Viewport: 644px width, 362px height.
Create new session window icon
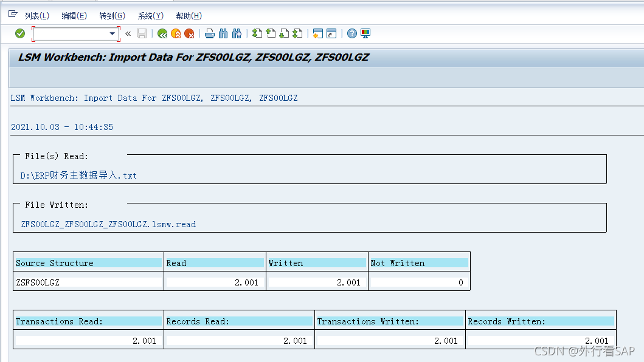318,33
